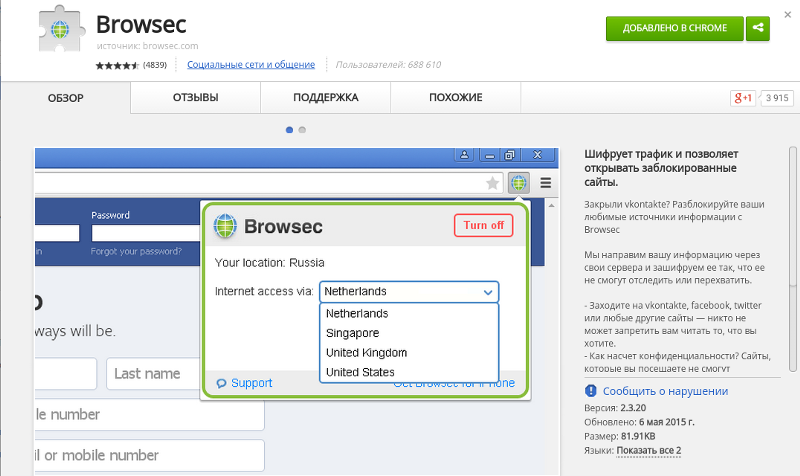This screenshot has height=476, width=800.
Task: Click the 3 915 plus-one counter
Action: click(777, 98)
